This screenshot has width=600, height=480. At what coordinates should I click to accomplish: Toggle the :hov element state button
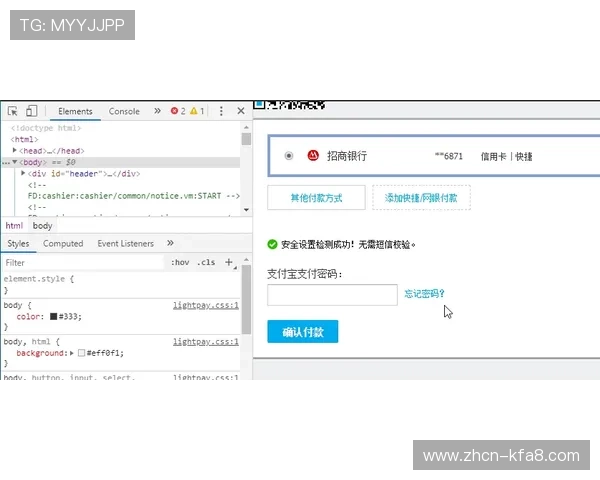pos(180,263)
